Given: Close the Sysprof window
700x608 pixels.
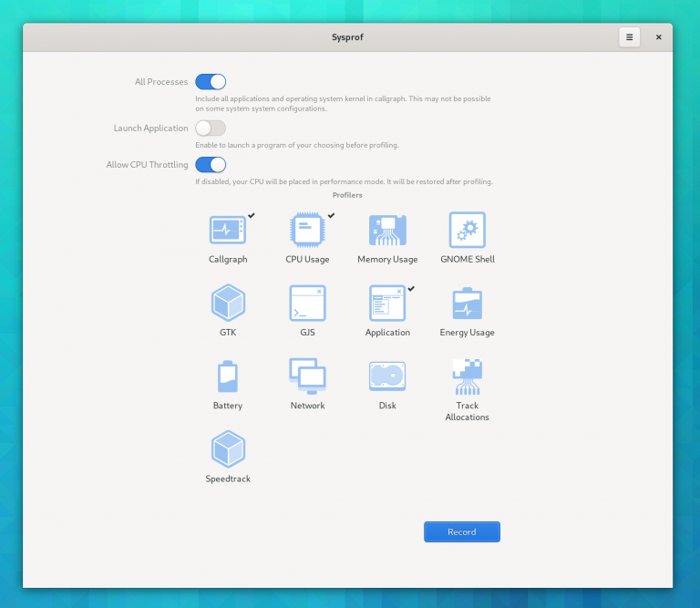Looking at the screenshot, I should (658, 37).
